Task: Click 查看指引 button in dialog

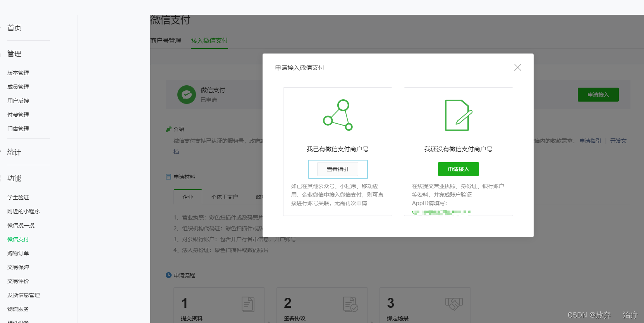Action: [338, 169]
